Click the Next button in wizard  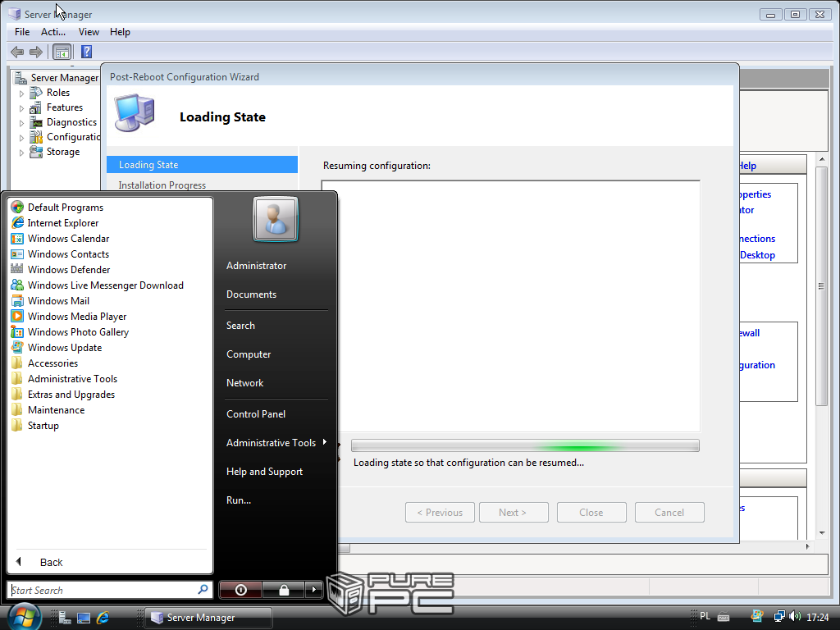pyautogui.click(x=514, y=512)
